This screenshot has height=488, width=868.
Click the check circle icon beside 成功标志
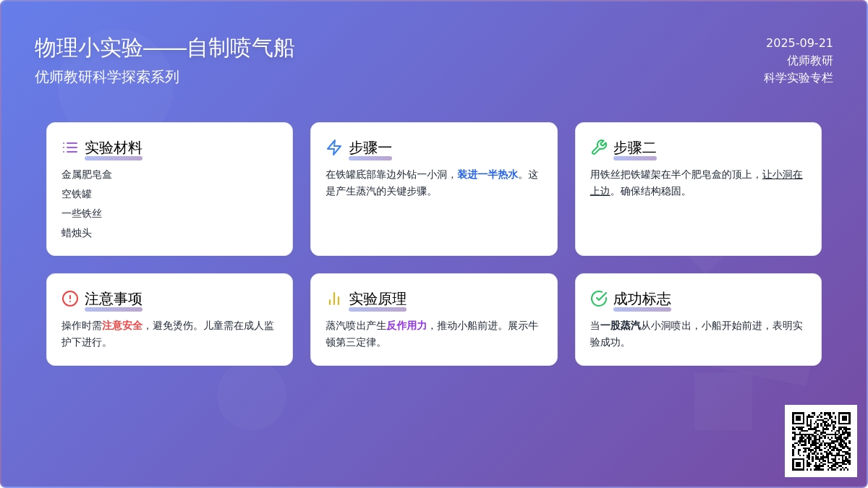pos(598,299)
